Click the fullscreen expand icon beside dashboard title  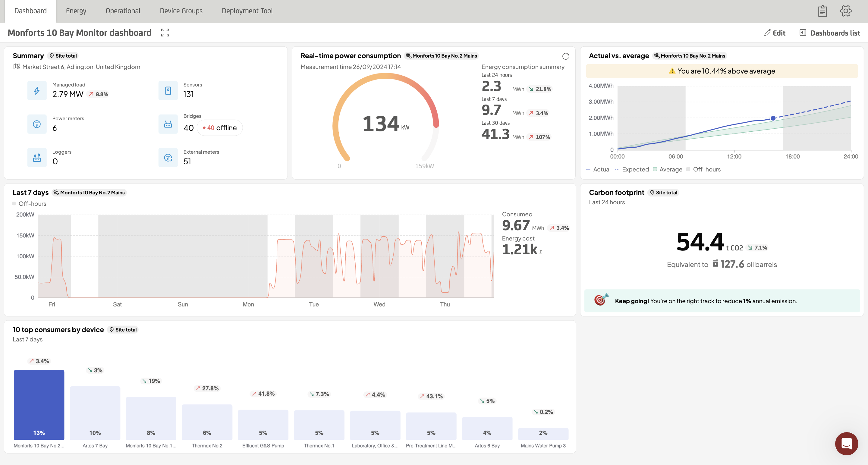(x=165, y=33)
